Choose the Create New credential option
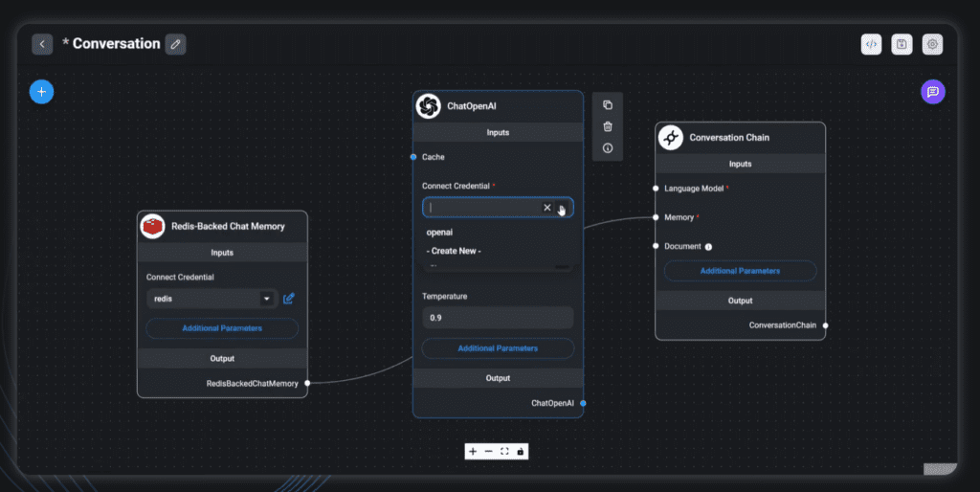980x492 pixels. 454,251
